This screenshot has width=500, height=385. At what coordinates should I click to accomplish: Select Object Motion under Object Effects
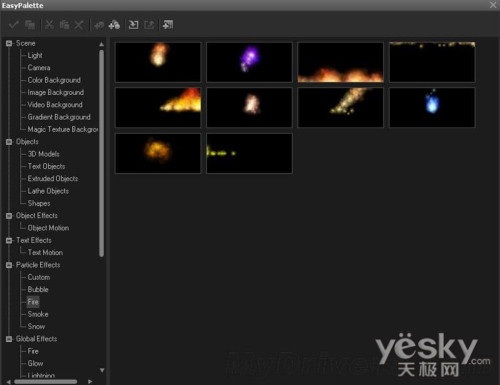tap(48, 228)
